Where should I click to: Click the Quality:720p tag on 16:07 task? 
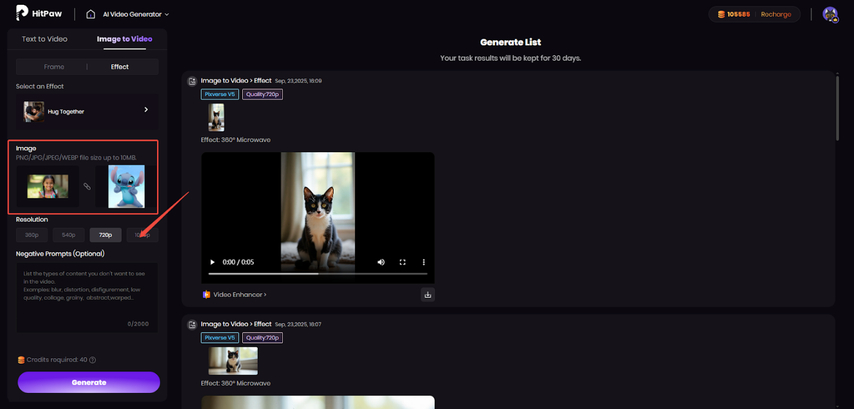point(263,338)
